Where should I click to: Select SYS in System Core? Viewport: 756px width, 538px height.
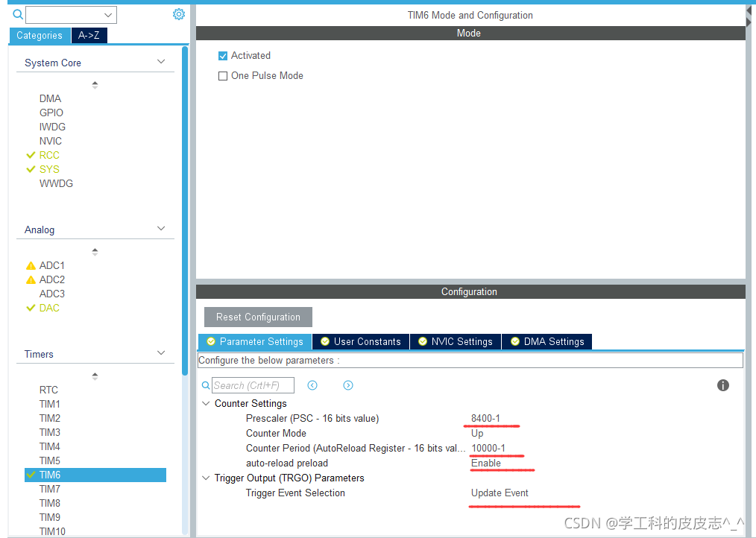coord(49,169)
